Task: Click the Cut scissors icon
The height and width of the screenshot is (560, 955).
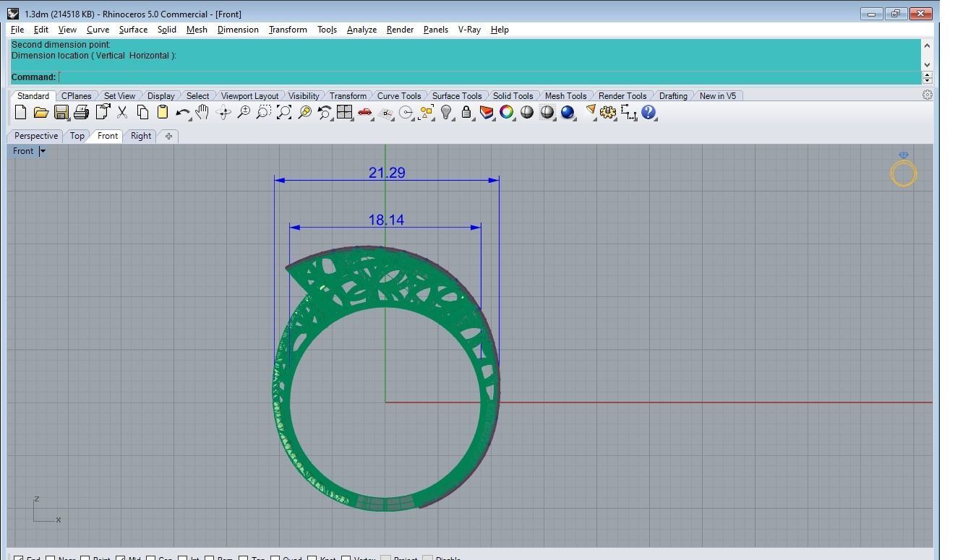Action: pos(122,112)
